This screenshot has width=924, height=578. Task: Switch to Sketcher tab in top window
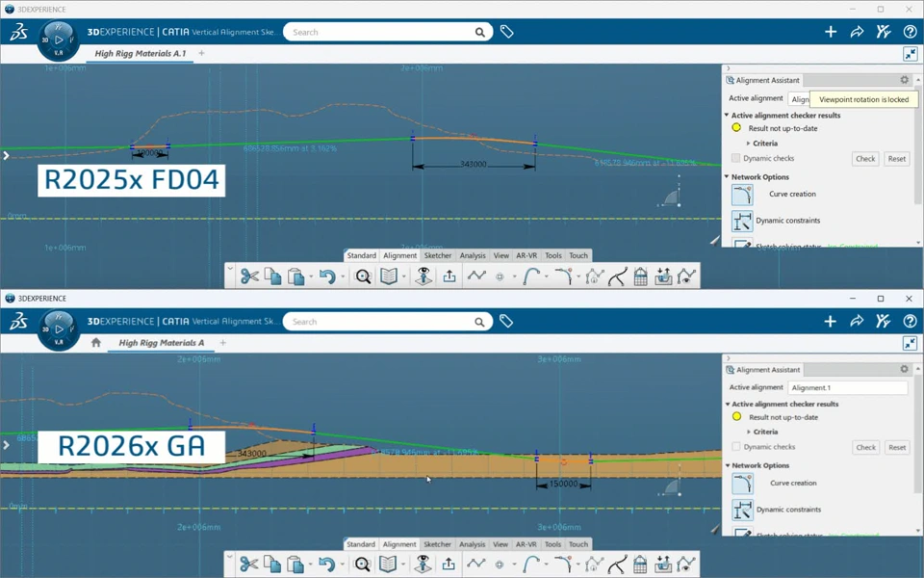click(438, 255)
